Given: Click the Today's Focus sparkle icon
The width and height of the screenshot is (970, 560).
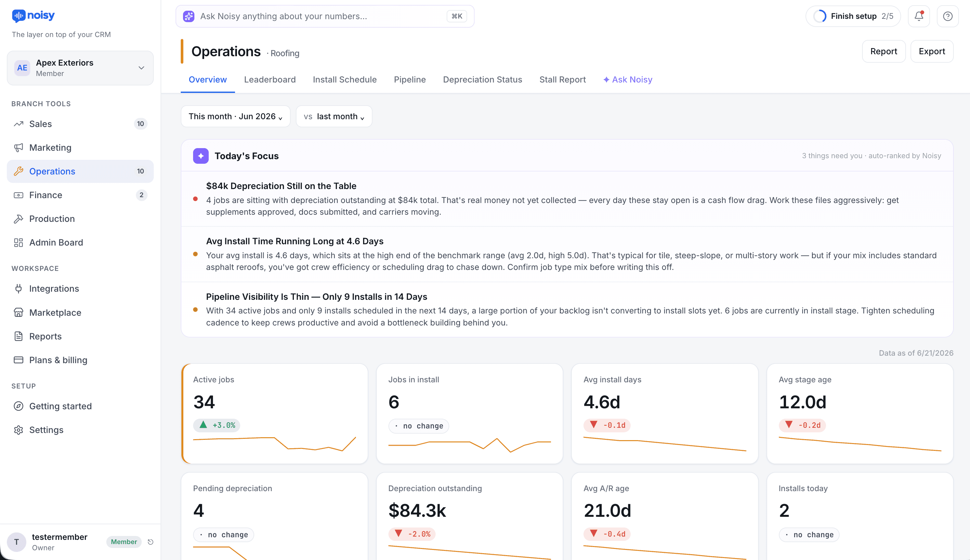Looking at the screenshot, I should click(201, 156).
